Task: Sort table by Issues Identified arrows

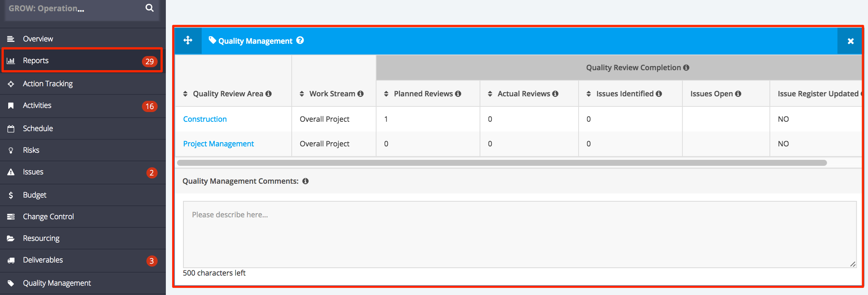Action: click(x=589, y=94)
